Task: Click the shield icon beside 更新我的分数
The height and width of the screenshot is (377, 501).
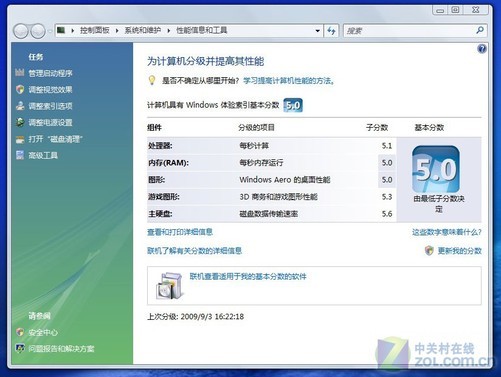Action: (x=429, y=250)
